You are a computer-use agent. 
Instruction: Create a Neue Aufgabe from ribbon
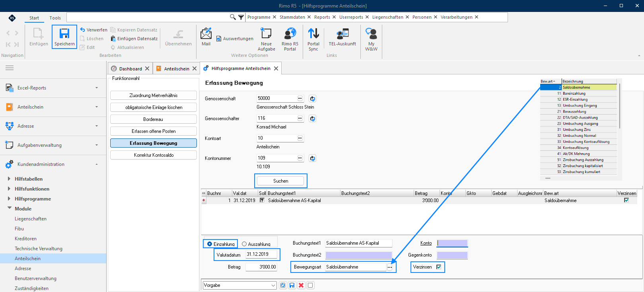click(266, 33)
